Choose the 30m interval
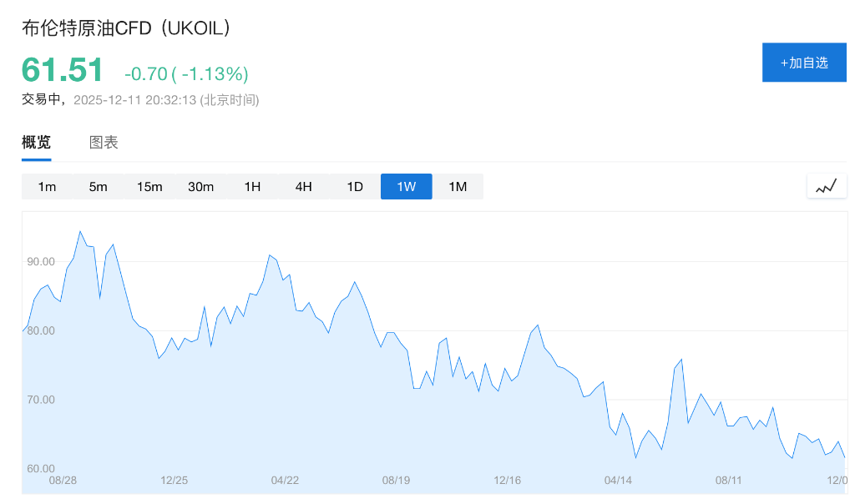Image resolution: width=855 pixels, height=504 pixels. (x=201, y=187)
